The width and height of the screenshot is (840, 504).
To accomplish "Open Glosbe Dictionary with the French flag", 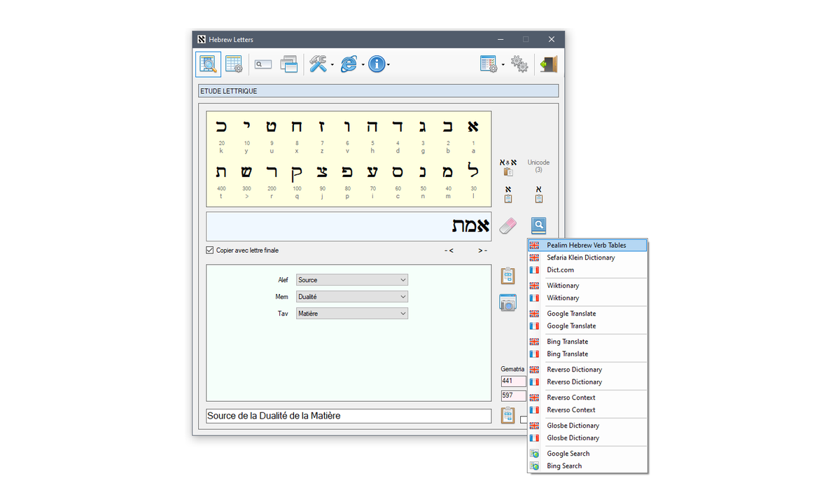I will click(587, 438).
